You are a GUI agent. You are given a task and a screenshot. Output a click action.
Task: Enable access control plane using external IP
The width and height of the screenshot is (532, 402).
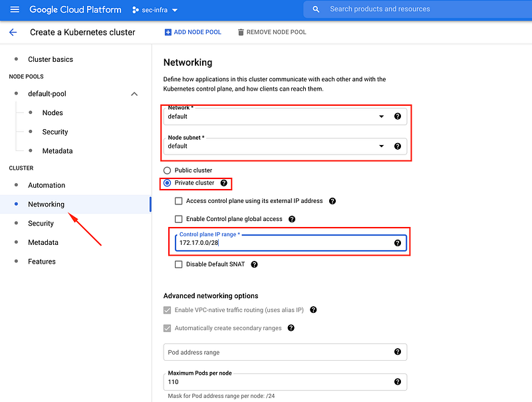(x=178, y=201)
